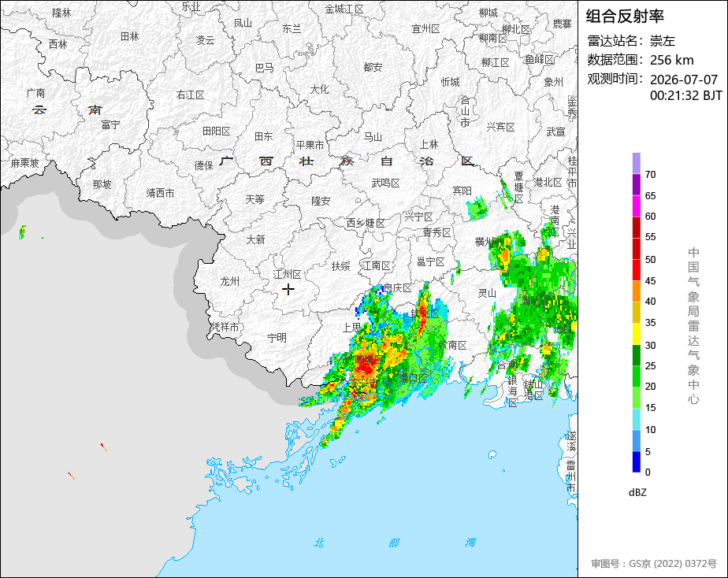Click the 江州区 map label

[288, 274]
